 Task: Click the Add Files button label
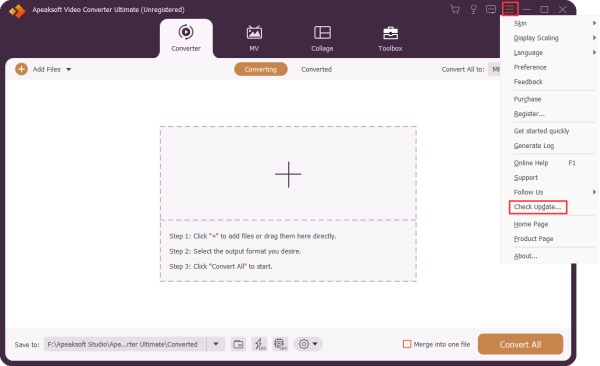(x=47, y=69)
